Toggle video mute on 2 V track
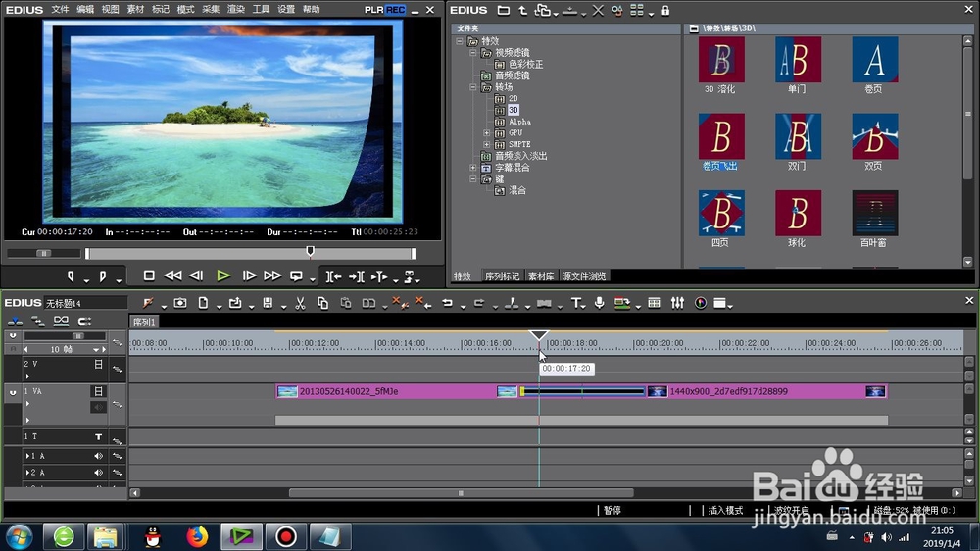The width and height of the screenshot is (980, 551). pos(98,364)
